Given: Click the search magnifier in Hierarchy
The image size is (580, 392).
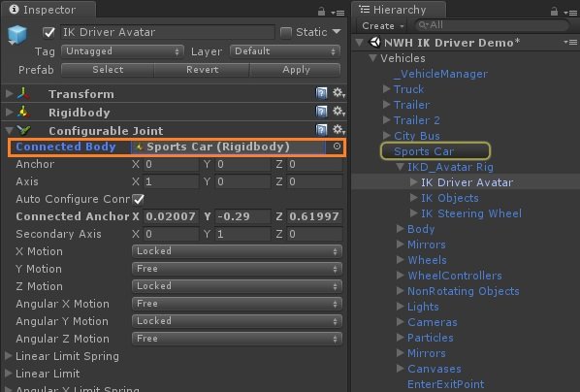Looking at the screenshot, I should (424, 25).
